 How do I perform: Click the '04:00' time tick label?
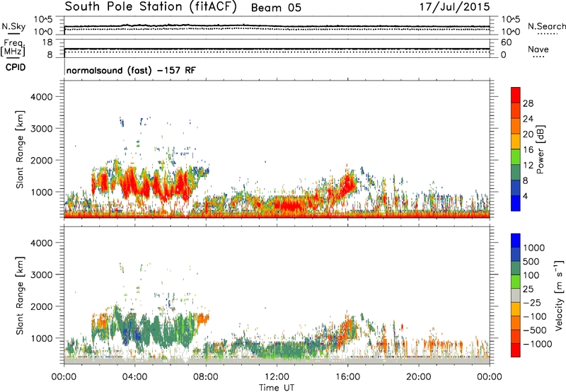pyautogui.click(x=134, y=377)
